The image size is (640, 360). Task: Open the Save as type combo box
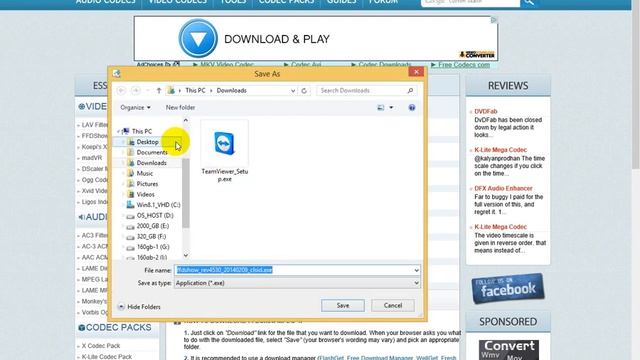pos(297,283)
